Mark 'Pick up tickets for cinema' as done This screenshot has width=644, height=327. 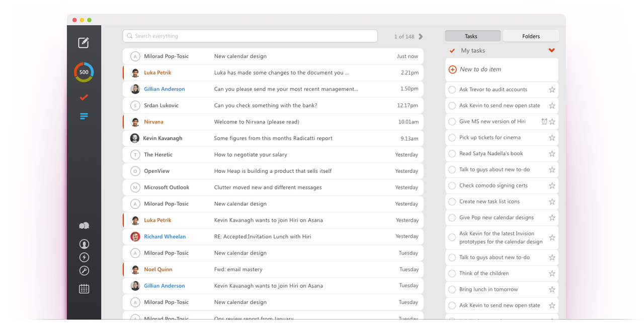pyautogui.click(x=452, y=138)
